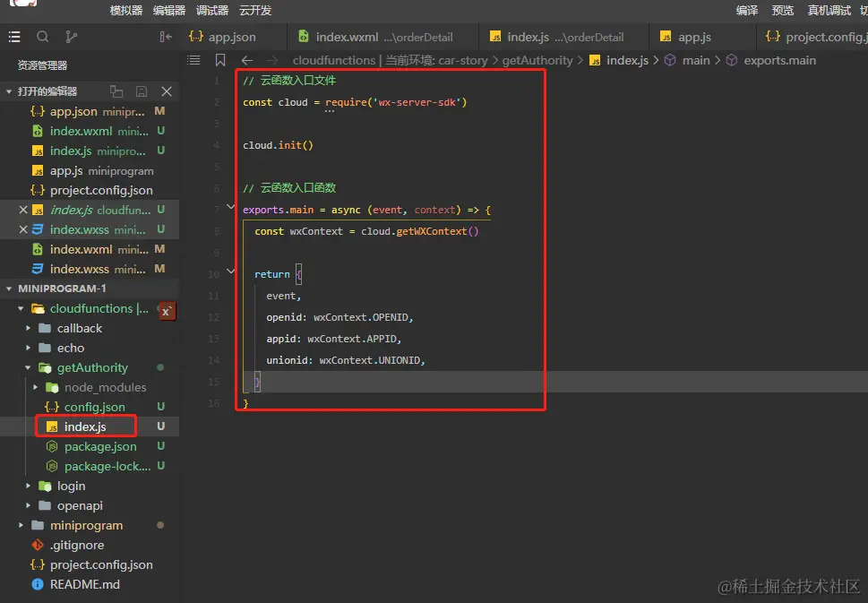The height and width of the screenshot is (603, 868).
Task: Collapse the sidebar panel with arrow icon
Action: (166, 37)
